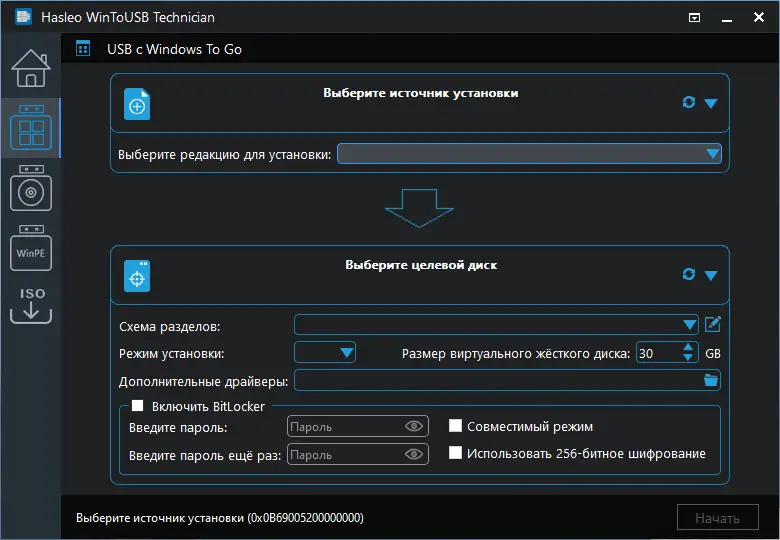Viewport: 780px width, 540px height.
Task: Click the WinToUSB app logo in the title bar
Action: tap(23, 17)
